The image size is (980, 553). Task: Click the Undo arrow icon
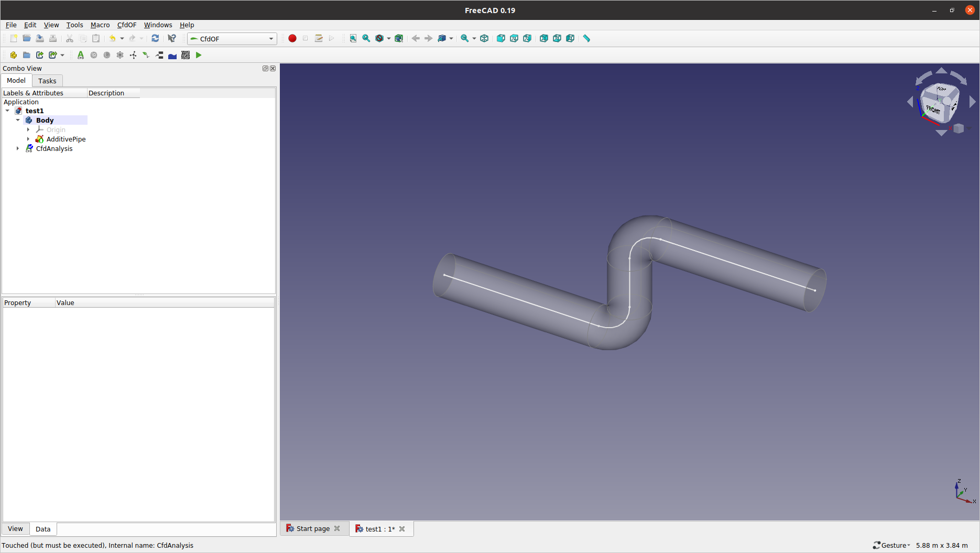tap(112, 38)
